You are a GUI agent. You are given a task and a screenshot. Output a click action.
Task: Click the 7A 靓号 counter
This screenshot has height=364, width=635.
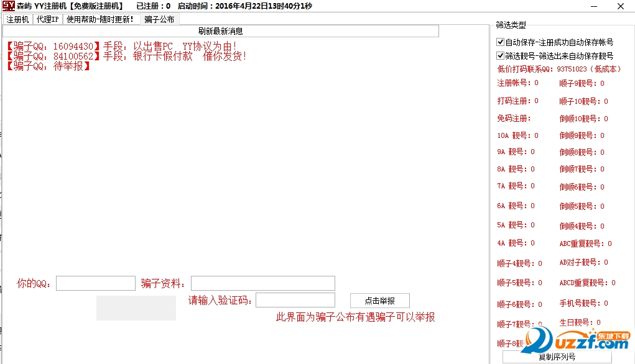[516, 186]
